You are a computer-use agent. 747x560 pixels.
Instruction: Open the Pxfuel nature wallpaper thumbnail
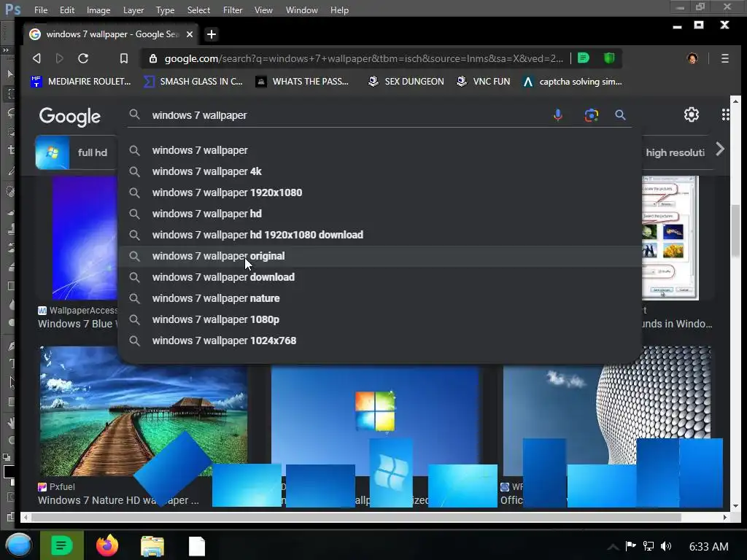(x=143, y=411)
